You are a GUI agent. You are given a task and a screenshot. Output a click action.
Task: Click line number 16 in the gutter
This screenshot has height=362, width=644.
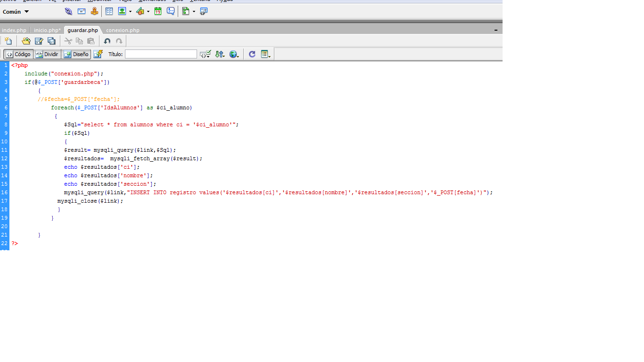4,192
